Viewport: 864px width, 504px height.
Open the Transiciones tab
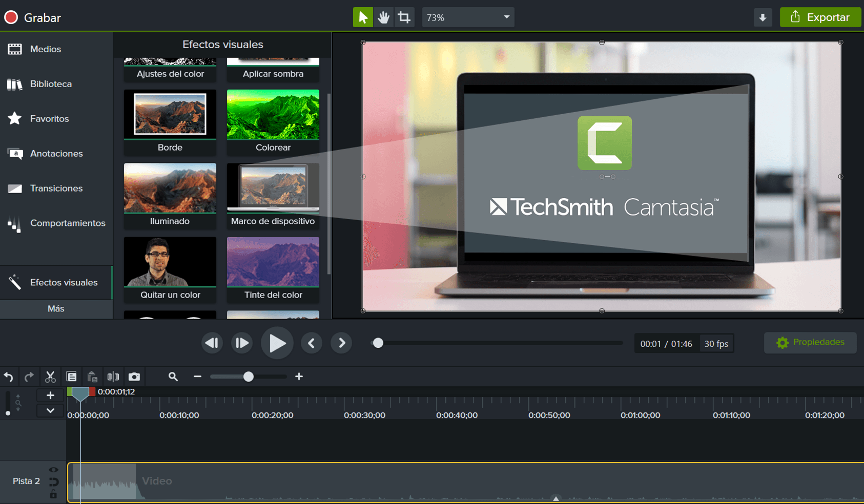click(56, 188)
